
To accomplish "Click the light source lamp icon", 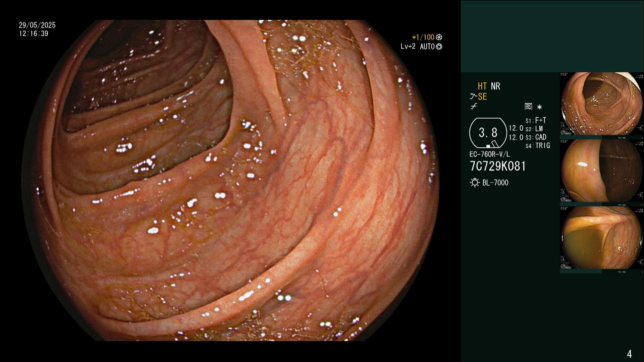I will click(475, 183).
